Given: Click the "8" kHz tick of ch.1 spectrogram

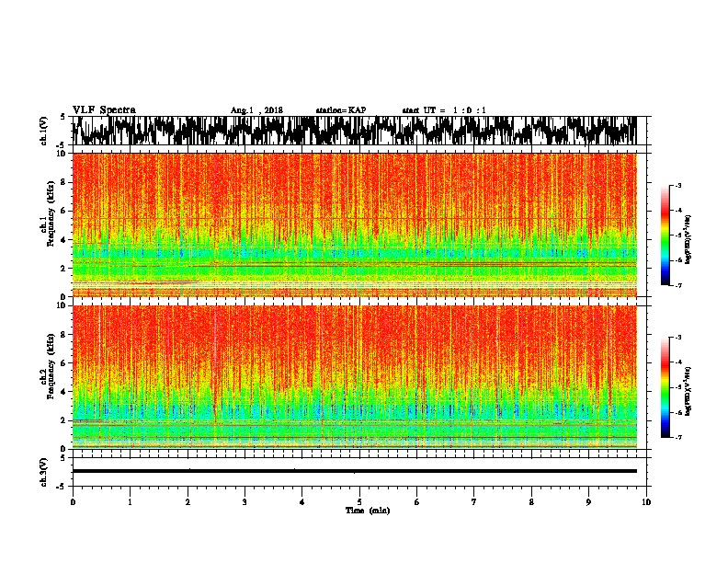Looking at the screenshot, I should point(64,182).
